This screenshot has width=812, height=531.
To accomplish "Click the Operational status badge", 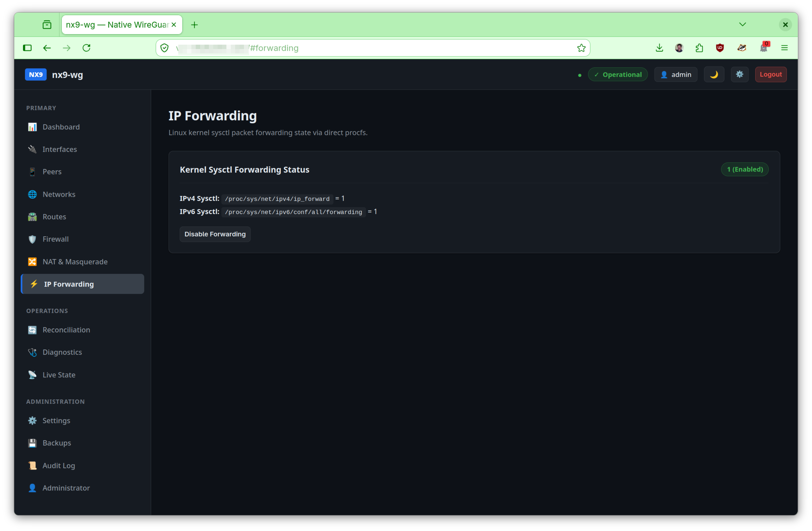I will (x=618, y=75).
